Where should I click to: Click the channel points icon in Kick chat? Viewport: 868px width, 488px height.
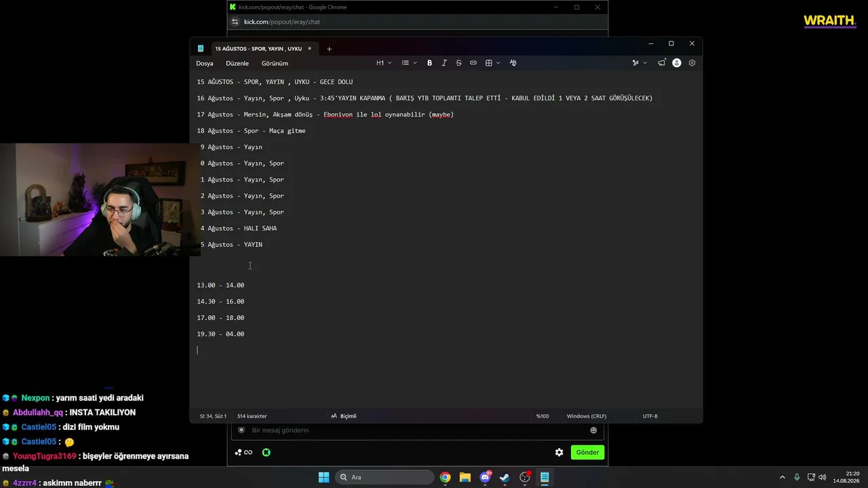click(x=243, y=452)
